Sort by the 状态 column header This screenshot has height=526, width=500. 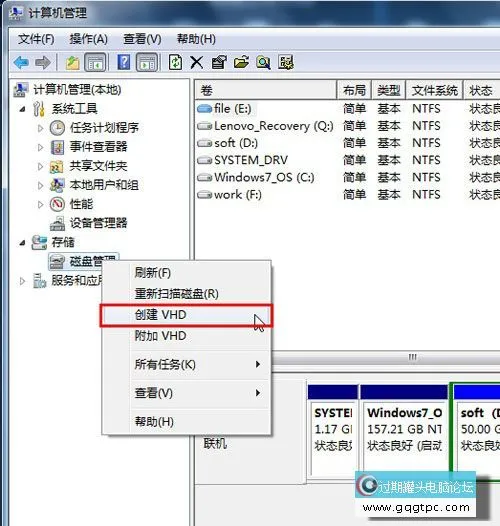pos(482,90)
